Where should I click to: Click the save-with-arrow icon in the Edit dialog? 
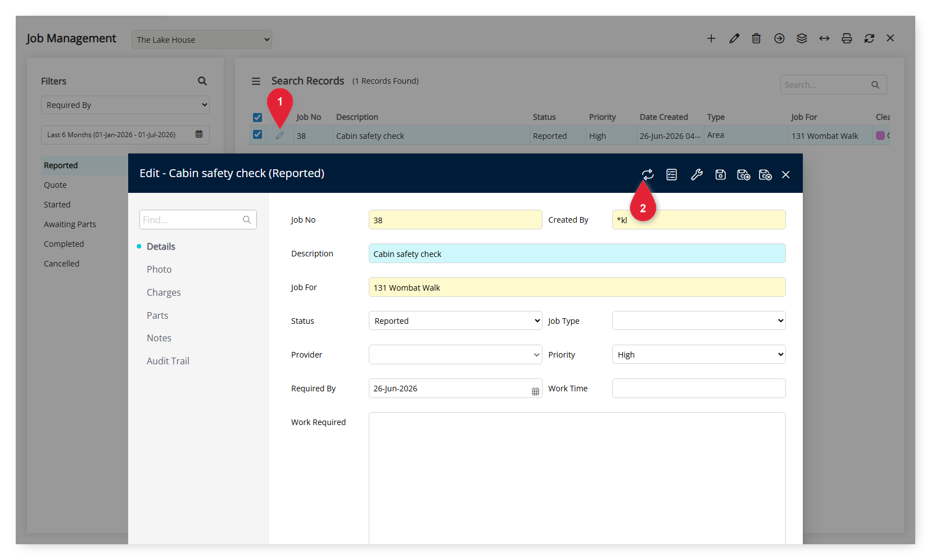point(743,175)
